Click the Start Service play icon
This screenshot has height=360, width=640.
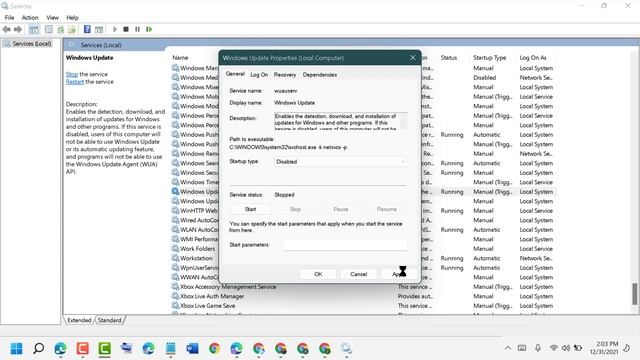click(115, 29)
